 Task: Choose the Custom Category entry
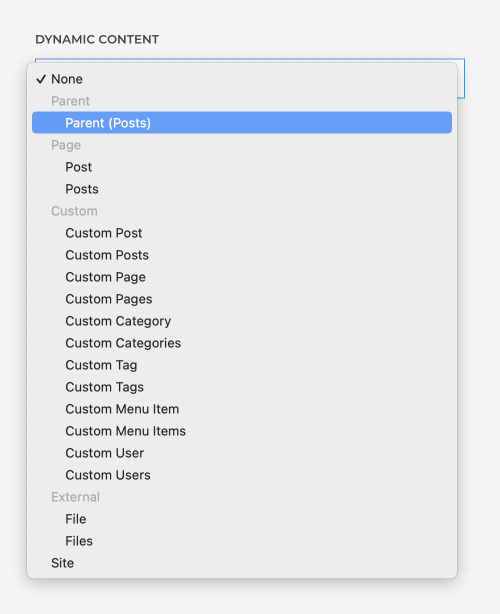click(x=242, y=321)
